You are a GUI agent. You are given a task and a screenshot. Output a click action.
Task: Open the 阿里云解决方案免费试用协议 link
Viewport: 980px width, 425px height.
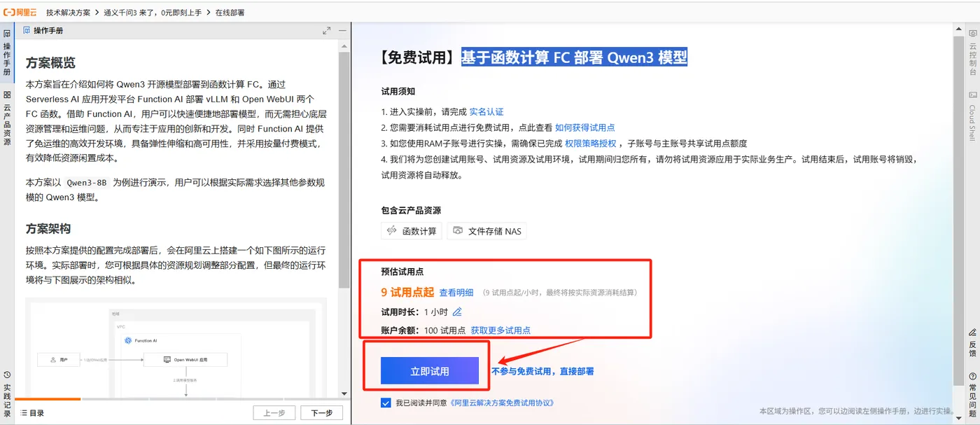[x=502, y=403]
